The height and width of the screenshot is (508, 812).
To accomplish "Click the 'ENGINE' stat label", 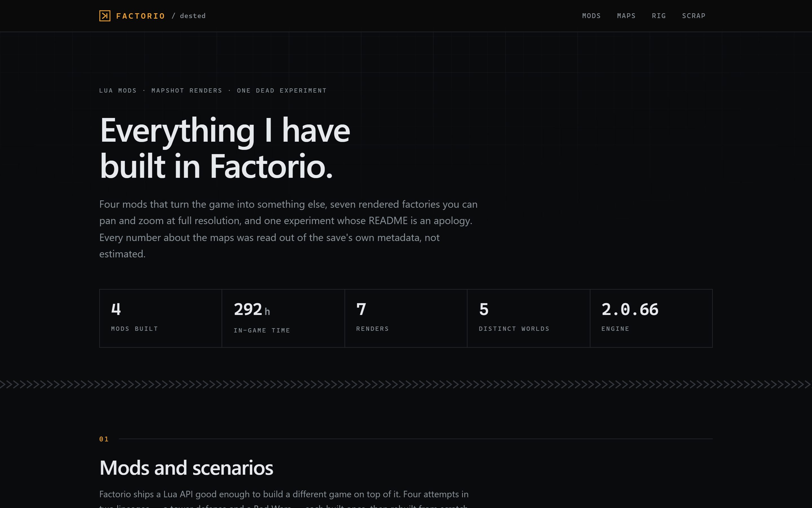I will (615, 329).
